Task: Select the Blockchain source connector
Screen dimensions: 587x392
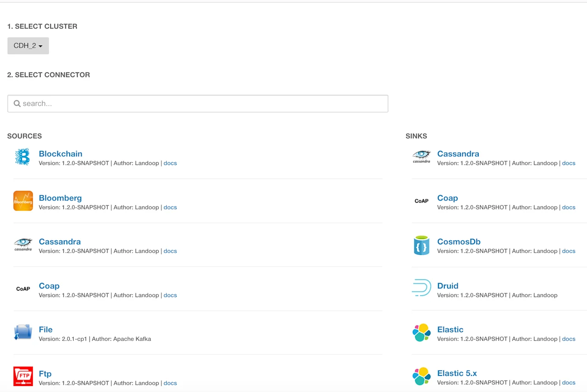Action: 61,154
